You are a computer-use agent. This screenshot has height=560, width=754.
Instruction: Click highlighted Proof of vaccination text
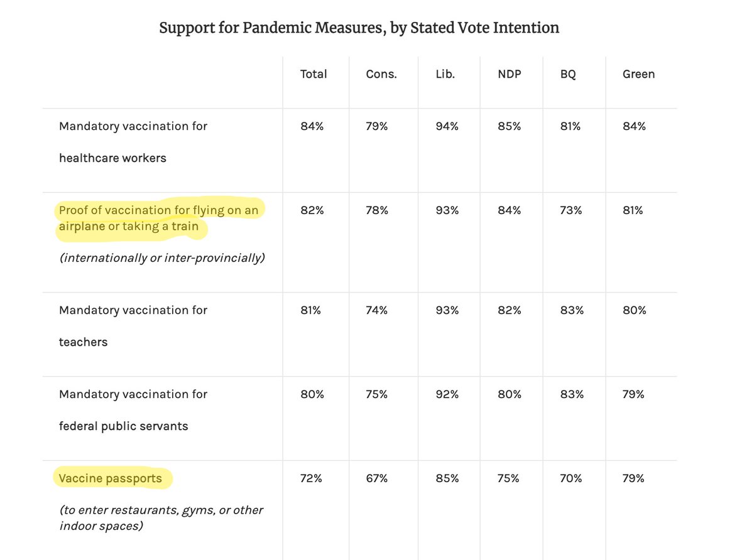pyautogui.click(x=158, y=218)
